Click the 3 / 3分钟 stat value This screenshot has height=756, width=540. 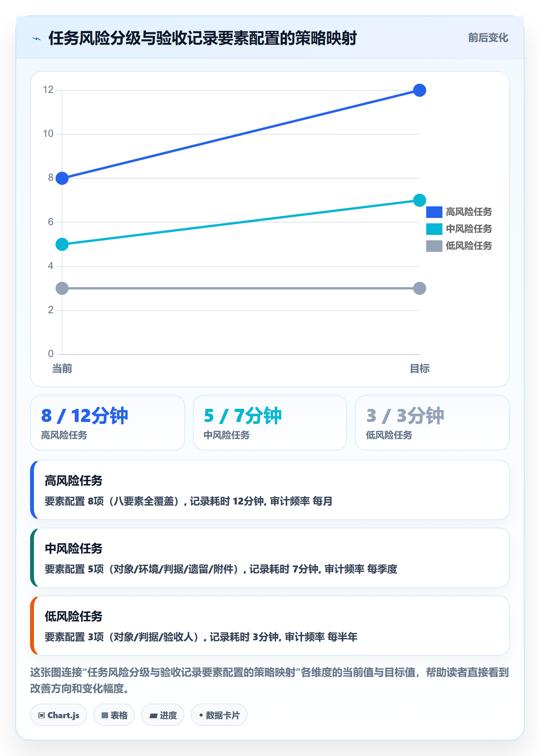point(405,416)
